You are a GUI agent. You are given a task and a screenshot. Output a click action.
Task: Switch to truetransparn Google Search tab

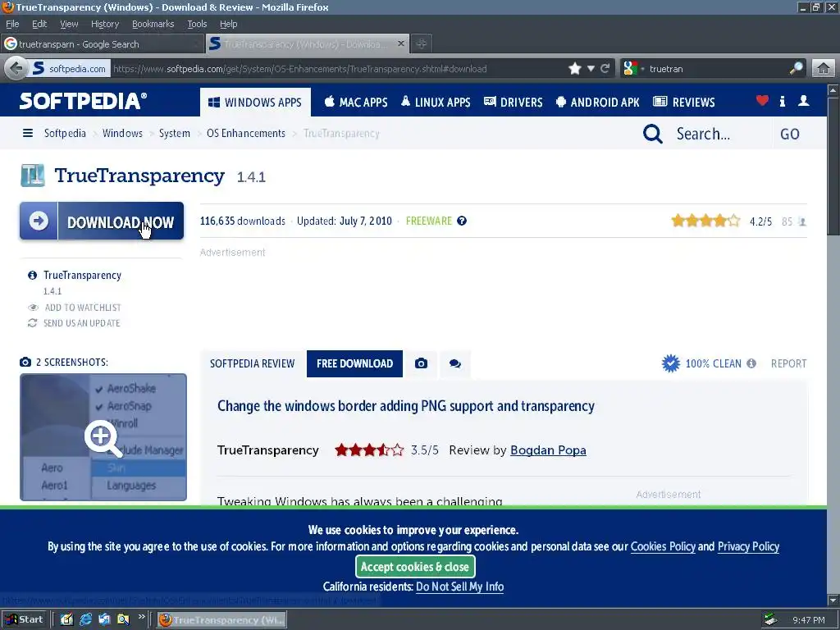pos(102,44)
